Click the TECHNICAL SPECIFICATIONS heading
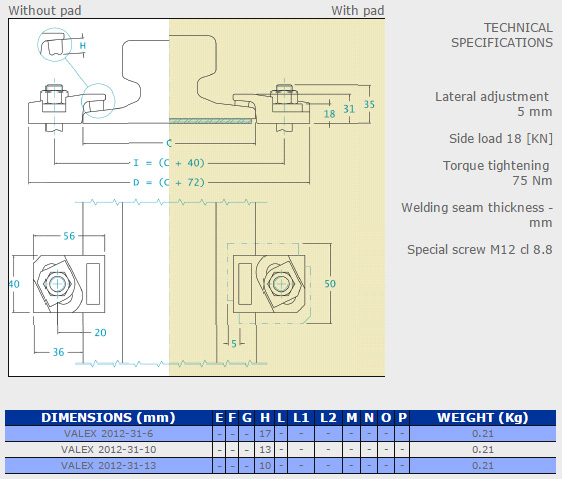This screenshot has height=479, width=562. pos(502,35)
